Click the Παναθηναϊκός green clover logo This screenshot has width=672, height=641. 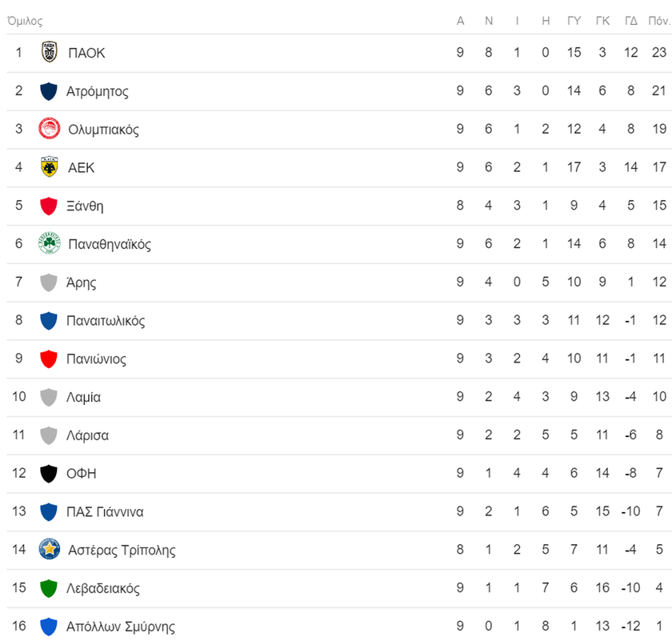tap(50, 243)
